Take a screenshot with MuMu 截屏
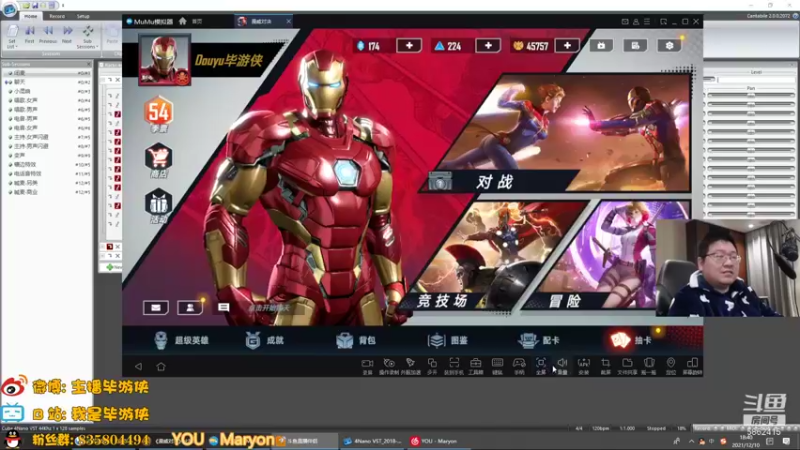Screen dimensions: 800x450 pos(606,366)
